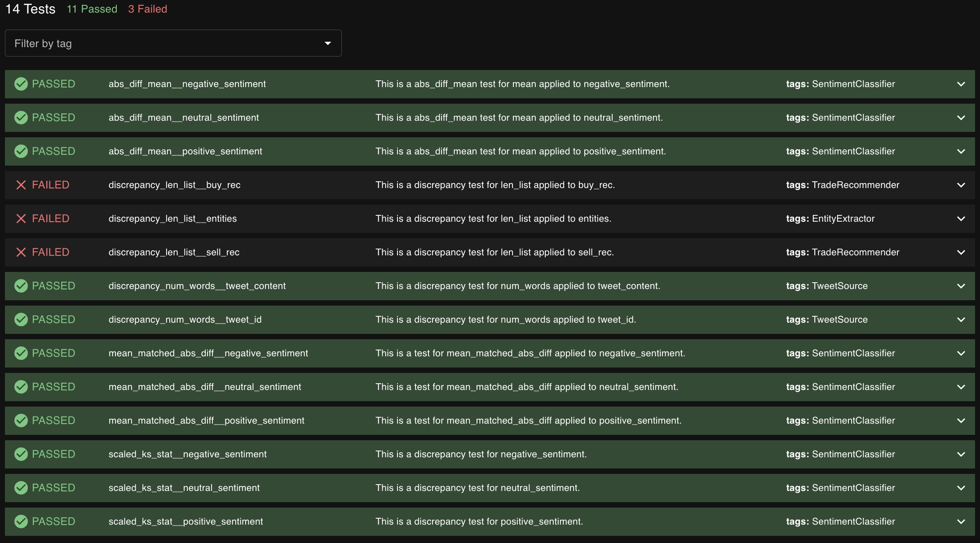Click green check icon for abs_diff_mean__negative_sentiment
The width and height of the screenshot is (980, 543).
tap(21, 84)
